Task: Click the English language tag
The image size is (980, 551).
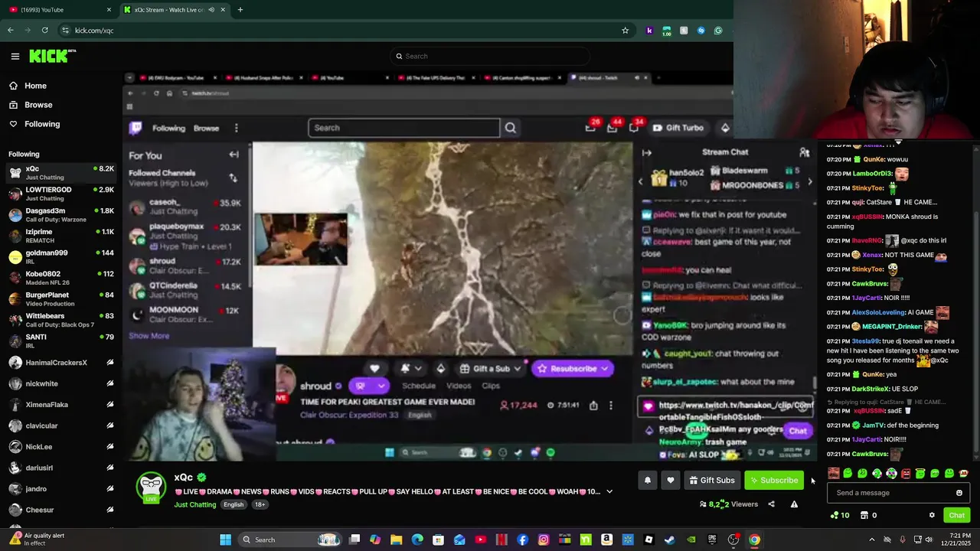Action: (234, 504)
